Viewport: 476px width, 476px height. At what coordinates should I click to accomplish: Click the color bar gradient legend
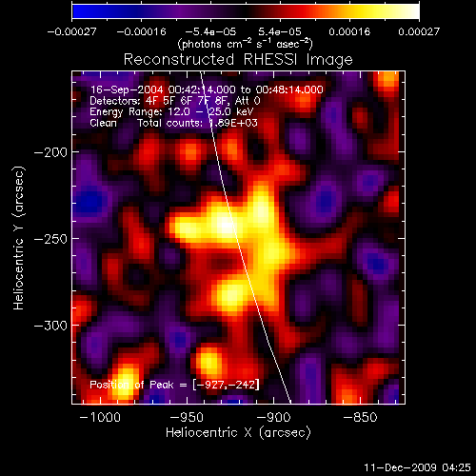(x=246, y=11)
